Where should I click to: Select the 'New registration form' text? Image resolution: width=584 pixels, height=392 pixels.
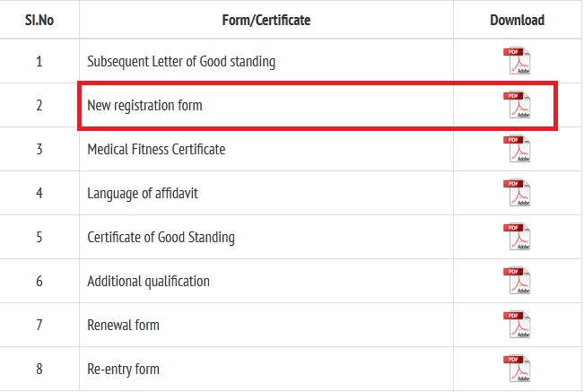click(x=144, y=105)
